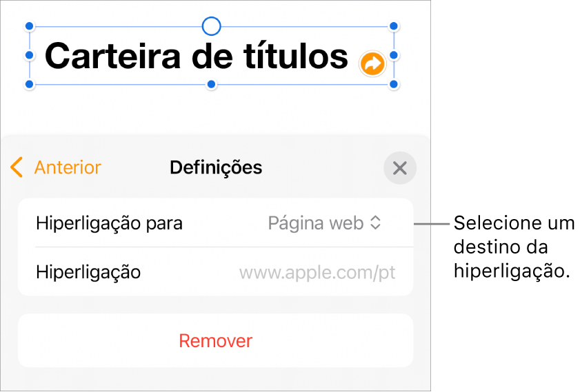The height and width of the screenshot is (392, 580).
Task: Click the middle-left selection handle
Action: tap(30, 55)
